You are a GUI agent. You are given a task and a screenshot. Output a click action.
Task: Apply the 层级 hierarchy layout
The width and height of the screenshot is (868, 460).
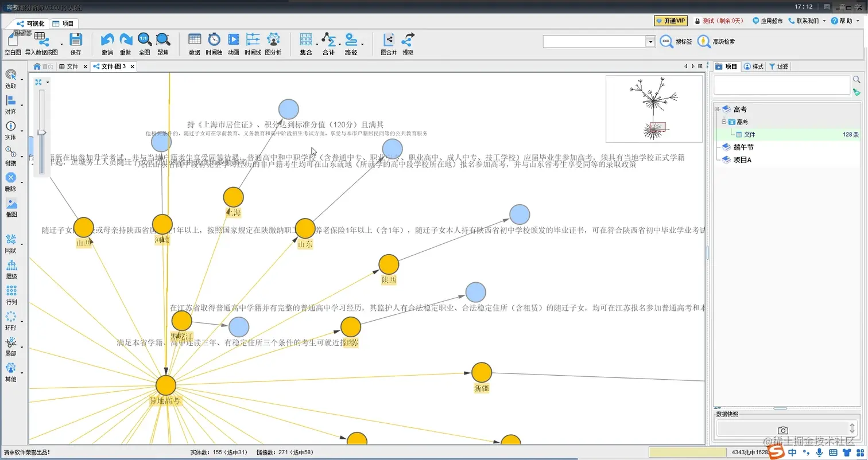(11, 270)
